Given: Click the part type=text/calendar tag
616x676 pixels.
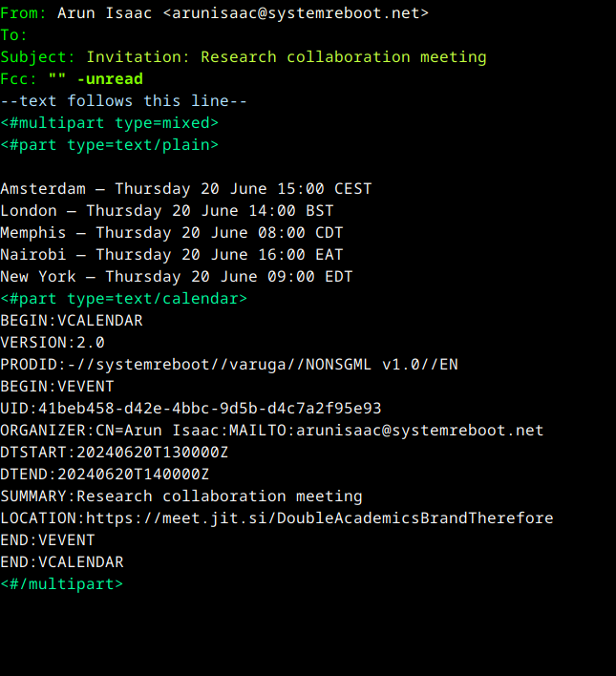Looking at the screenshot, I should tap(124, 299).
